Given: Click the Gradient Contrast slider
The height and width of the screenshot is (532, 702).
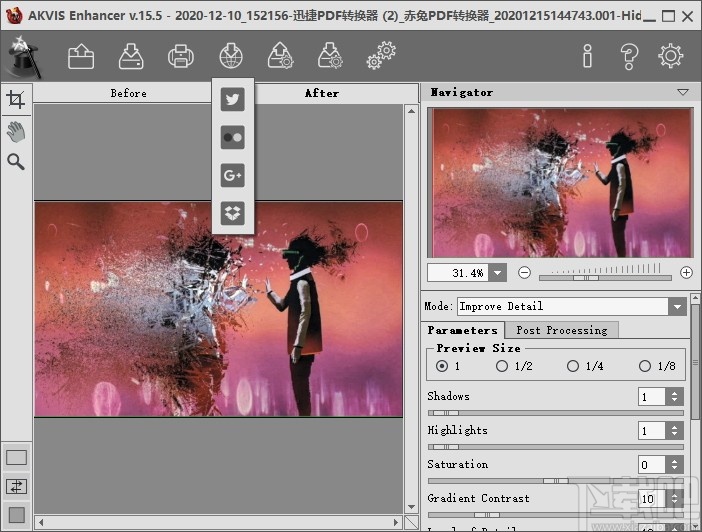Looking at the screenshot, I should coord(556,515).
